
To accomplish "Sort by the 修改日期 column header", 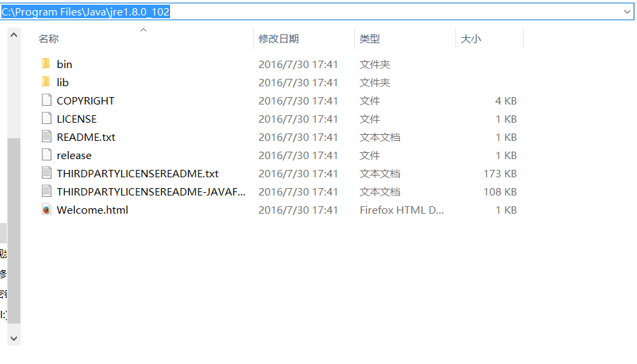I will tap(279, 39).
